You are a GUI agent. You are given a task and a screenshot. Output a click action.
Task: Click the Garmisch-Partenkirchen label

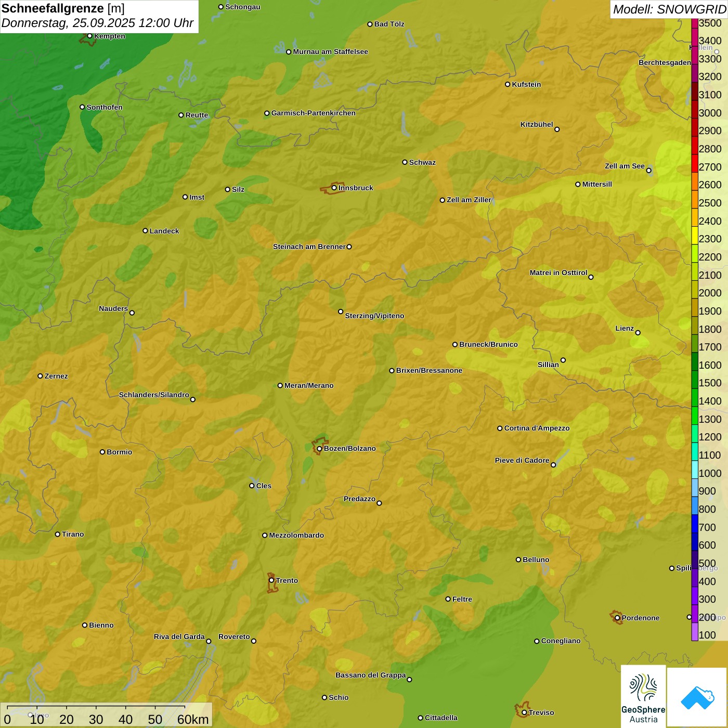pos(313,113)
